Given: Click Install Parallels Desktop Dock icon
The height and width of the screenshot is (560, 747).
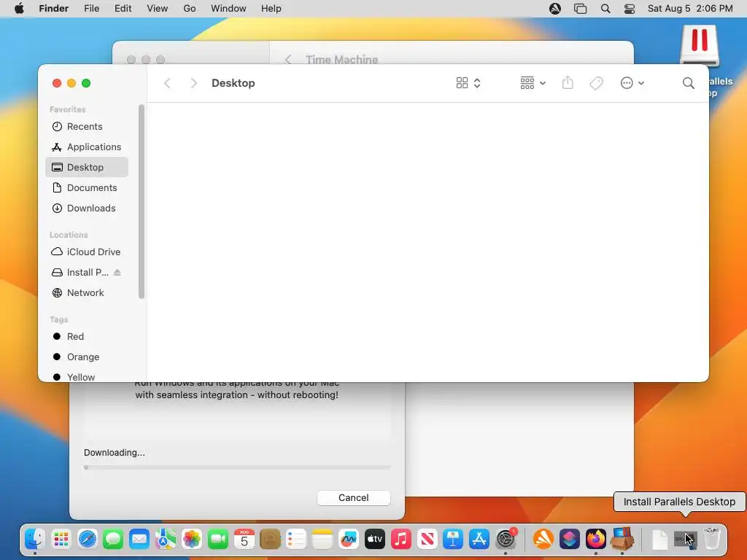Looking at the screenshot, I should 685,540.
